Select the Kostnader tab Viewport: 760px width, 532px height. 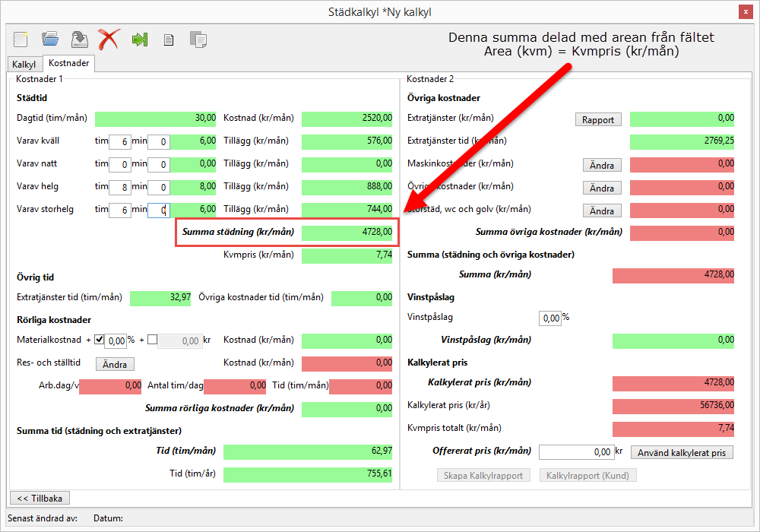click(x=69, y=64)
